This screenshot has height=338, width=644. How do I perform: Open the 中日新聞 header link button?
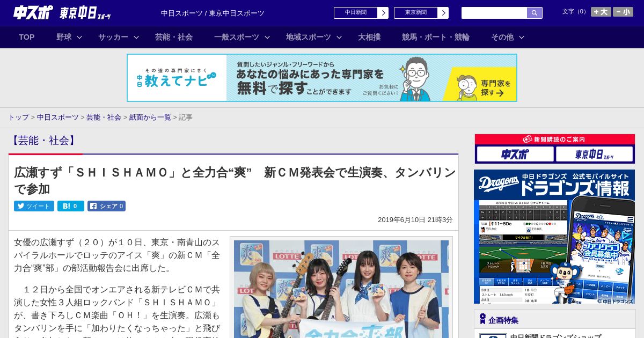361,13
